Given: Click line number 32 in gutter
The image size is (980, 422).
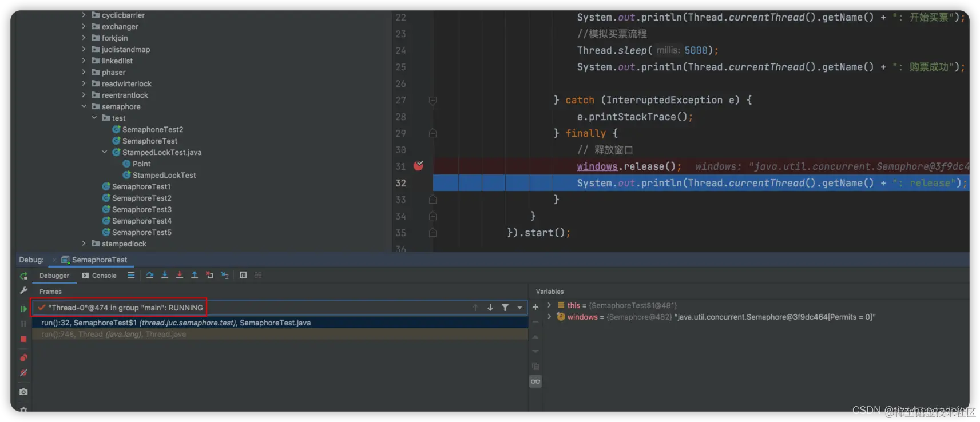Looking at the screenshot, I should (400, 183).
